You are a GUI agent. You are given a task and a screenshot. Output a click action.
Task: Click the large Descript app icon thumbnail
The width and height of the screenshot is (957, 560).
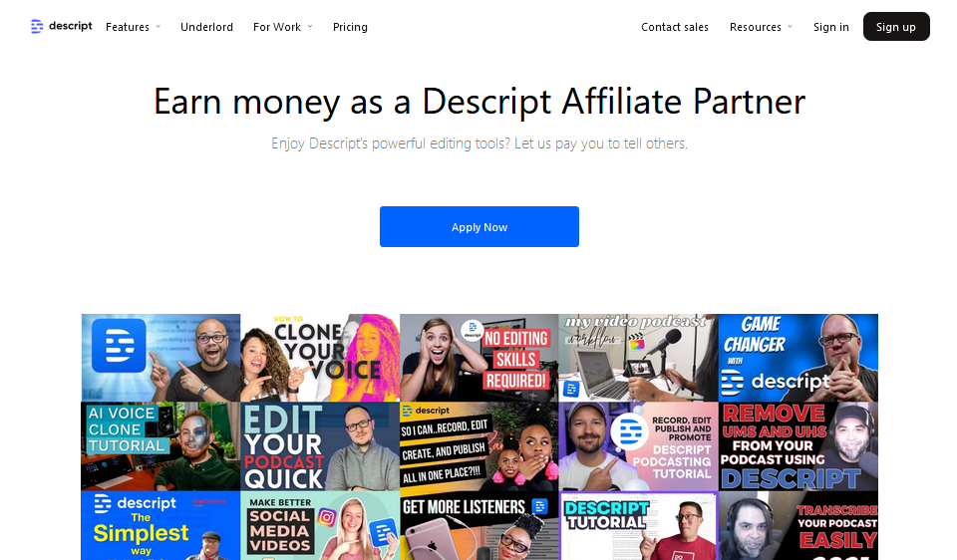(160, 358)
